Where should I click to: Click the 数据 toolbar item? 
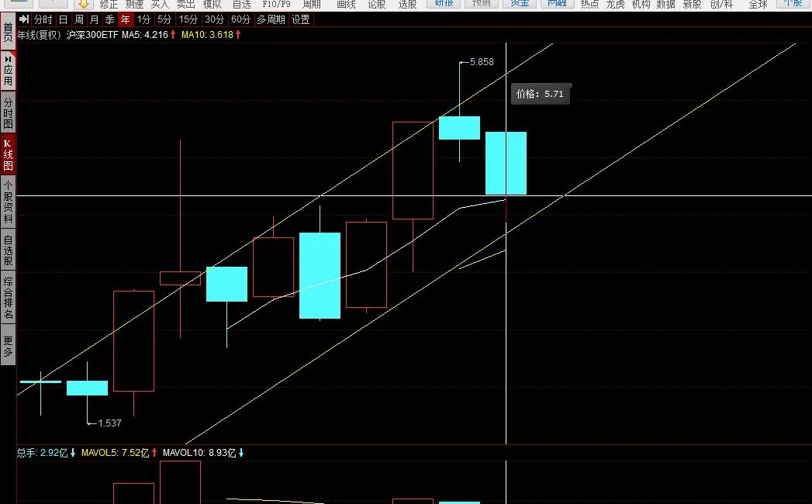tap(666, 4)
